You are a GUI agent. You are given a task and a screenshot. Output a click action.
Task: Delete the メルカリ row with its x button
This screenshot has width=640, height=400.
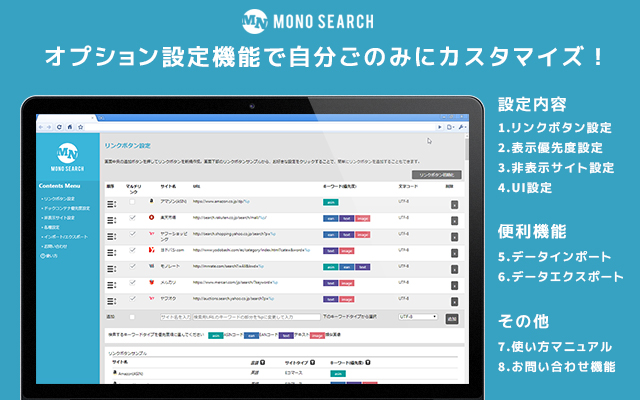[454, 286]
